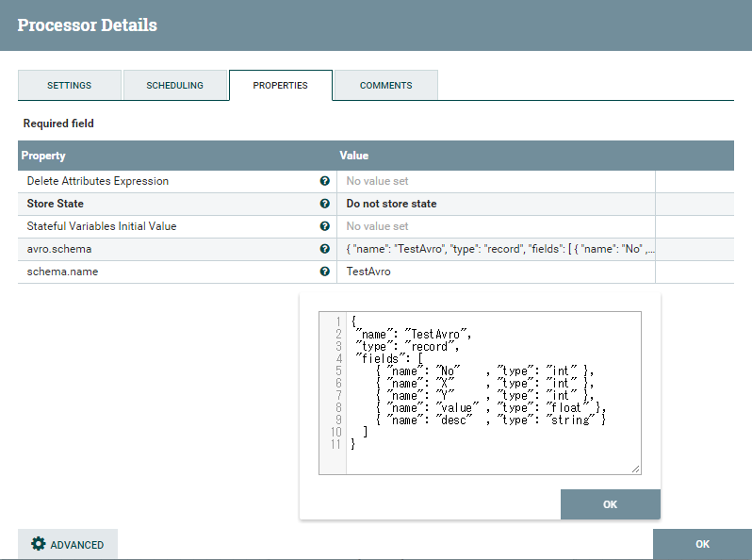Click help icon for Delete Attributes Expression
Image resolution: width=752 pixels, height=560 pixels.
coord(325,181)
